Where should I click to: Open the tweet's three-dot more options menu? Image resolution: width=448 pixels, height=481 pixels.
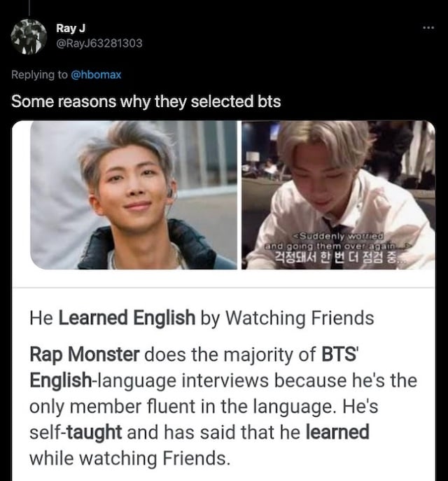pyautogui.click(x=428, y=28)
